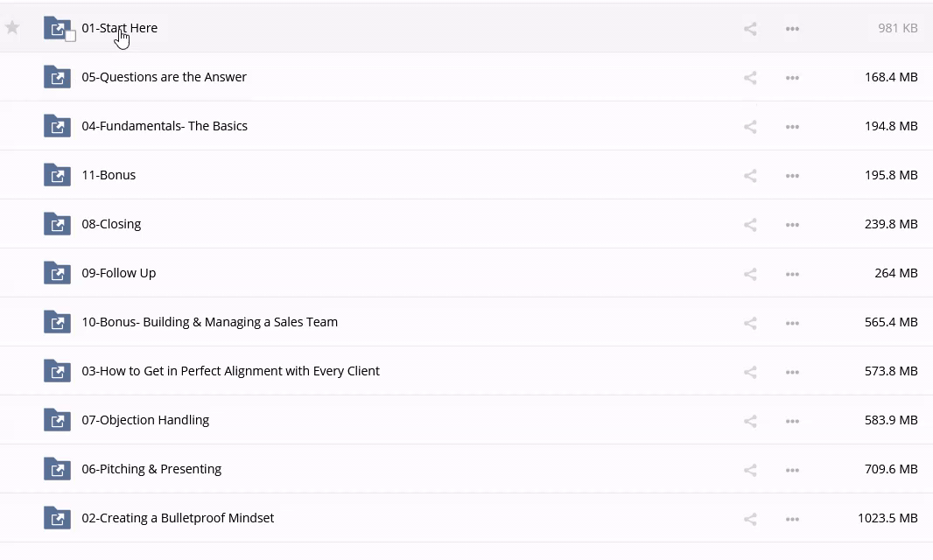The image size is (933, 560).
Task: Open three-dot menu for 11-Bonus
Action: tap(792, 176)
